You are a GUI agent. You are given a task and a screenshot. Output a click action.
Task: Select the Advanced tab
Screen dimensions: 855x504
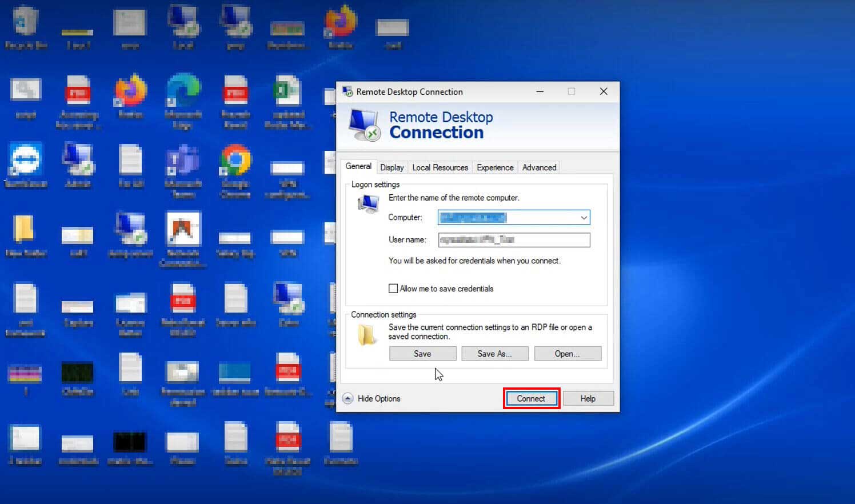(538, 167)
